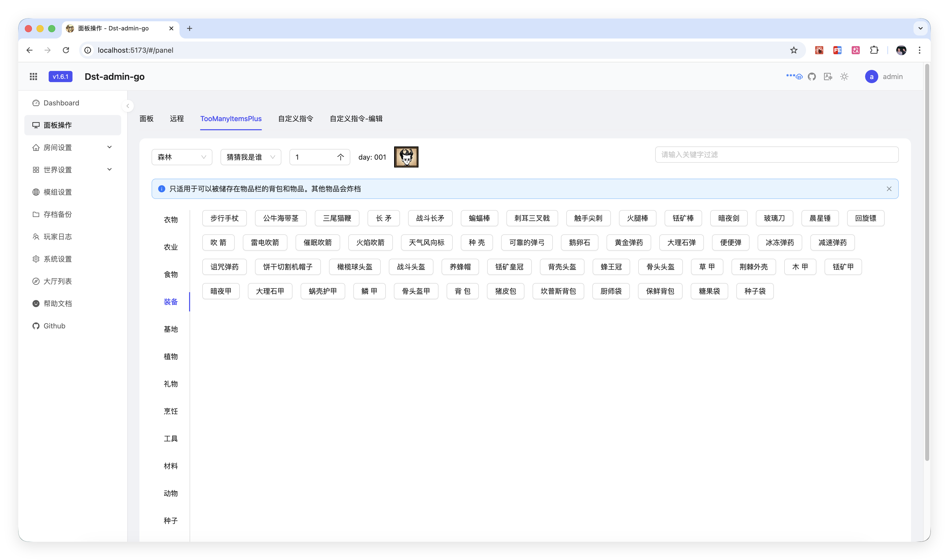Click the cloud status icon in header

pos(794,77)
